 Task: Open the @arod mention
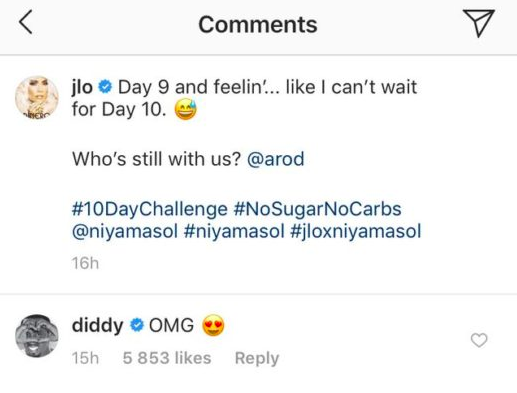275,159
